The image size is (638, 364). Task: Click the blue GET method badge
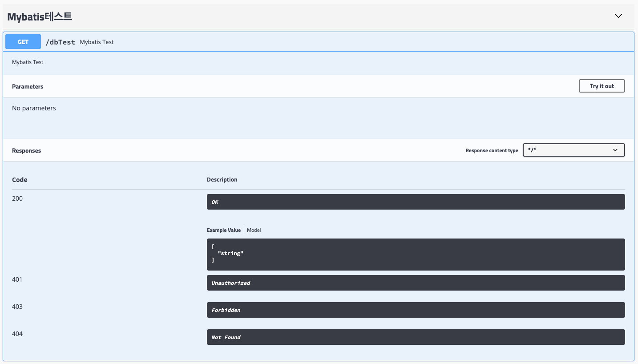click(23, 42)
